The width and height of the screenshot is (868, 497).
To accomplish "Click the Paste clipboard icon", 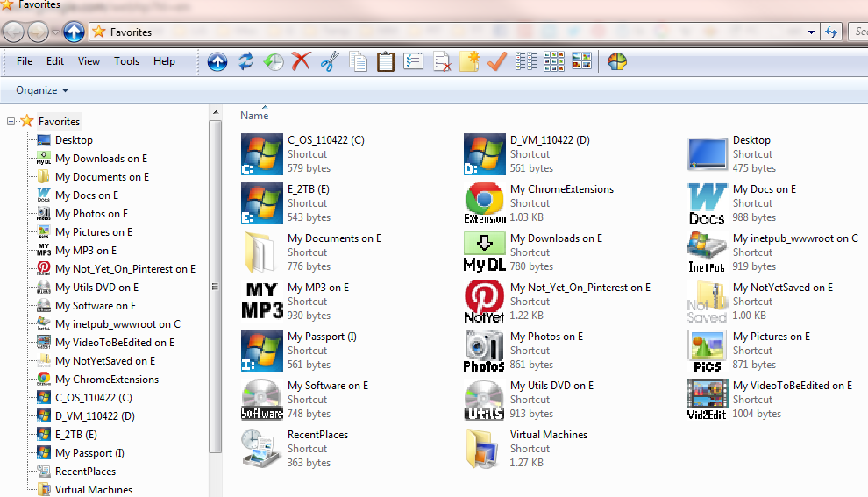I will (x=385, y=61).
